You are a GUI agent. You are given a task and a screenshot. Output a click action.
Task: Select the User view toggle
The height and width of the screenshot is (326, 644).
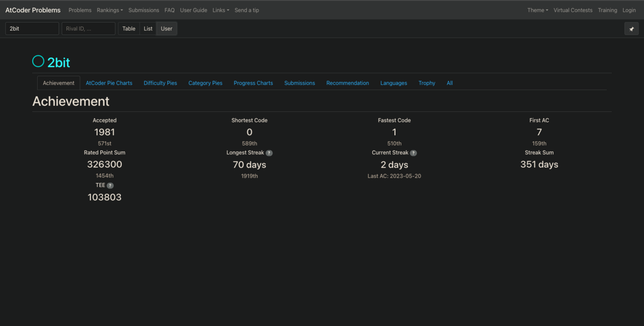click(x=166, y=29)
